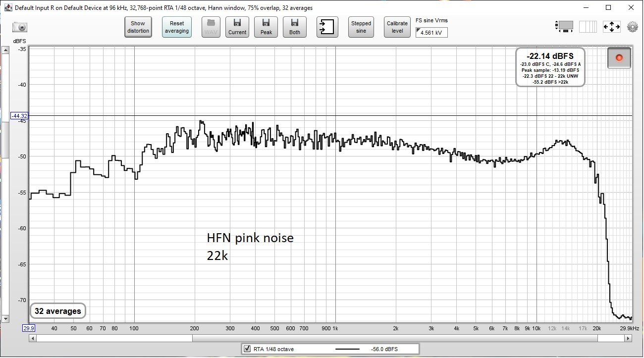Screen dimensions: 644x358
Task: Save Current measurement with the disk button
Action: click(x=237, y=27)
